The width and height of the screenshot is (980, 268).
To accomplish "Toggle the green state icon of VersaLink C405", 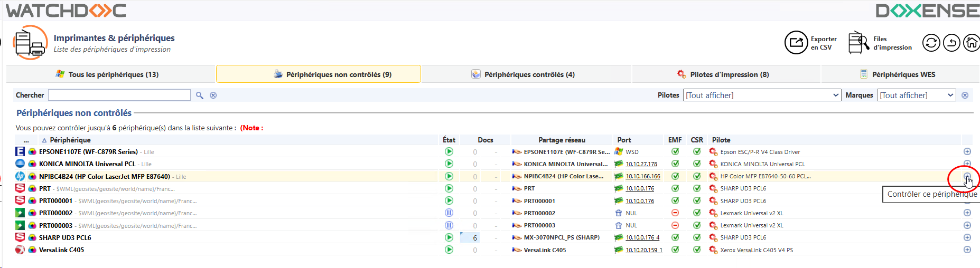I will 449,250.
